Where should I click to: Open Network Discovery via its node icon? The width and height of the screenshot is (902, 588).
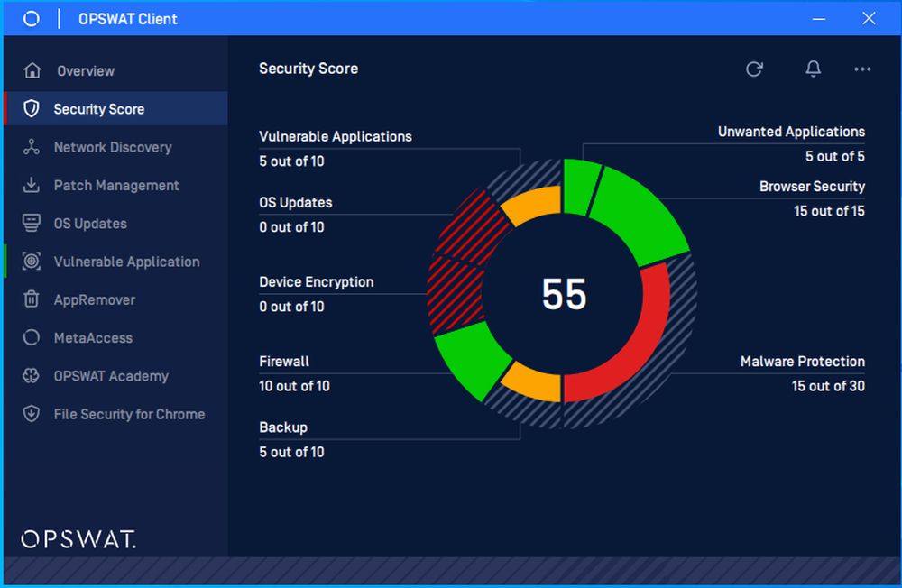[x=32, y=147]
